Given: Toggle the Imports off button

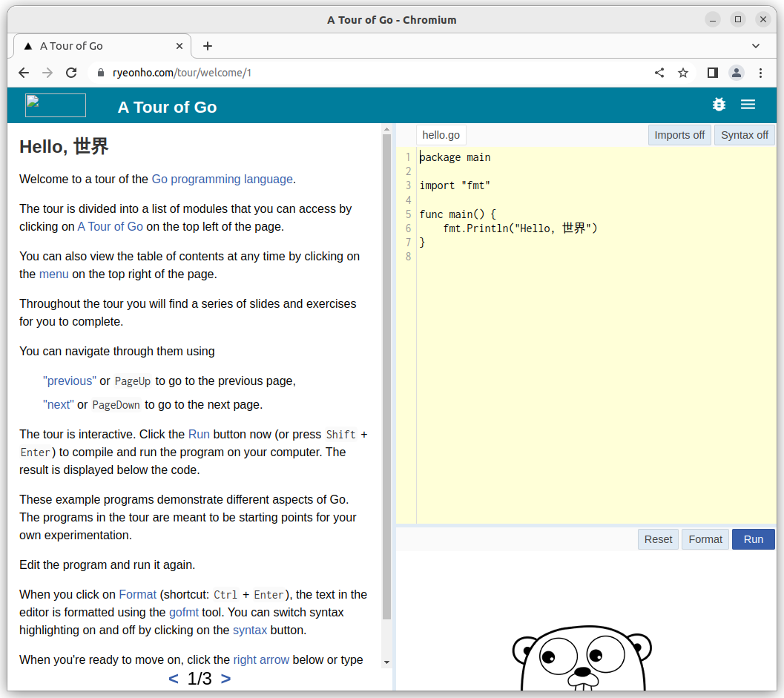Looking at the screenshot, I should (679, 135).
